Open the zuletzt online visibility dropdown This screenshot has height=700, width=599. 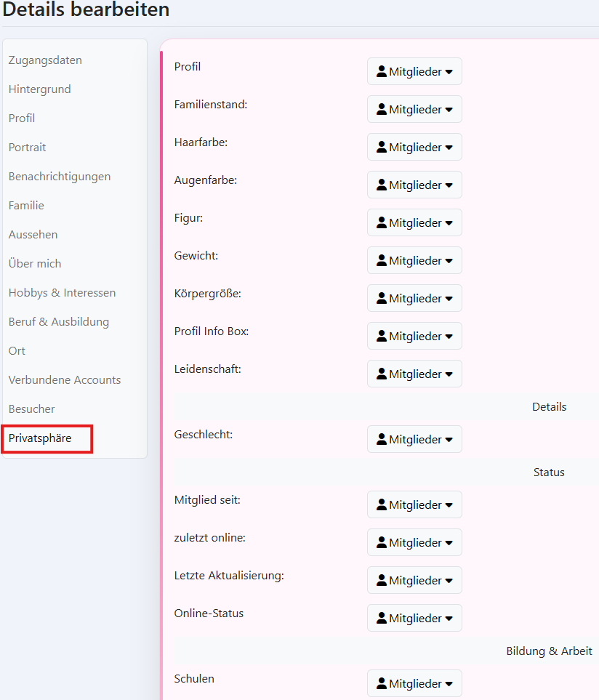click(414, 542)
